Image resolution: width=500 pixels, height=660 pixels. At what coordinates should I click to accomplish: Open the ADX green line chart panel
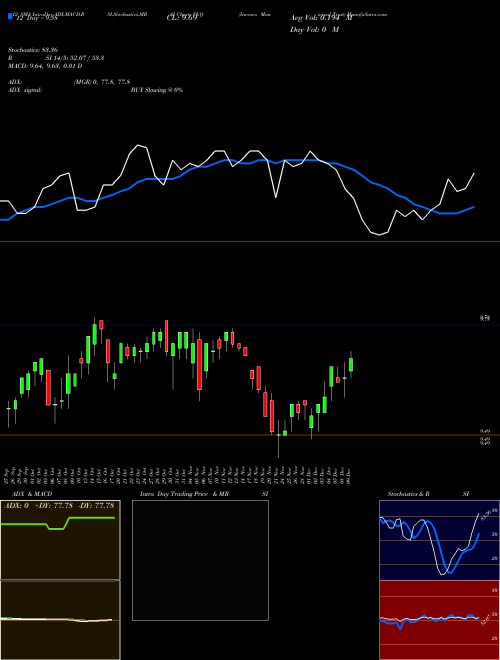[60, 540]
